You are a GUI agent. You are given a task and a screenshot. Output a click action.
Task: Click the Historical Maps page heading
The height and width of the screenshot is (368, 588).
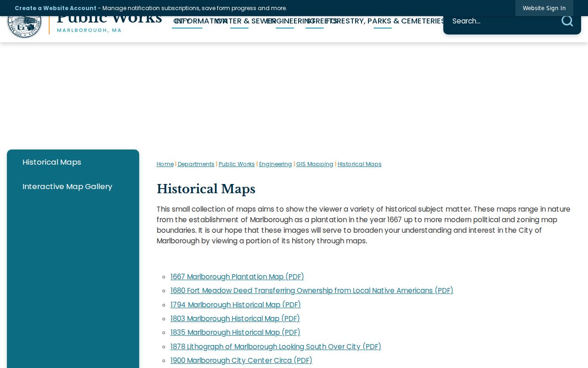click(206, 189)
